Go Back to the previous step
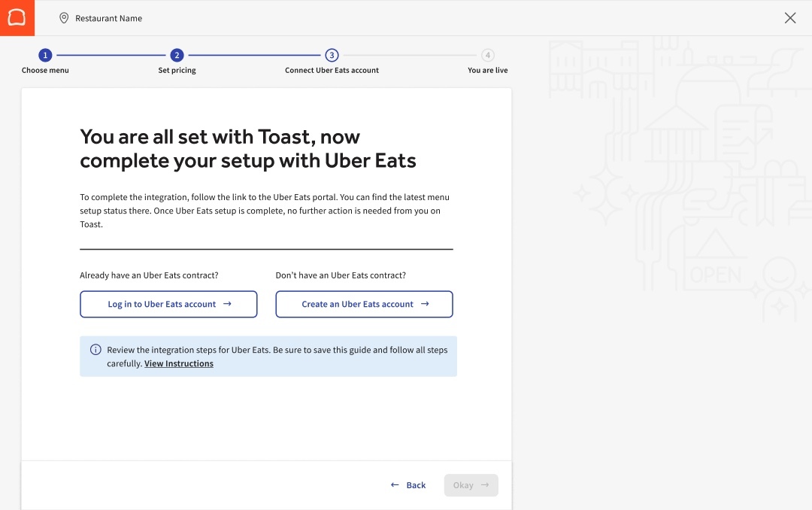This screenshot has height=510, width=812. click(x=408, y=485)
